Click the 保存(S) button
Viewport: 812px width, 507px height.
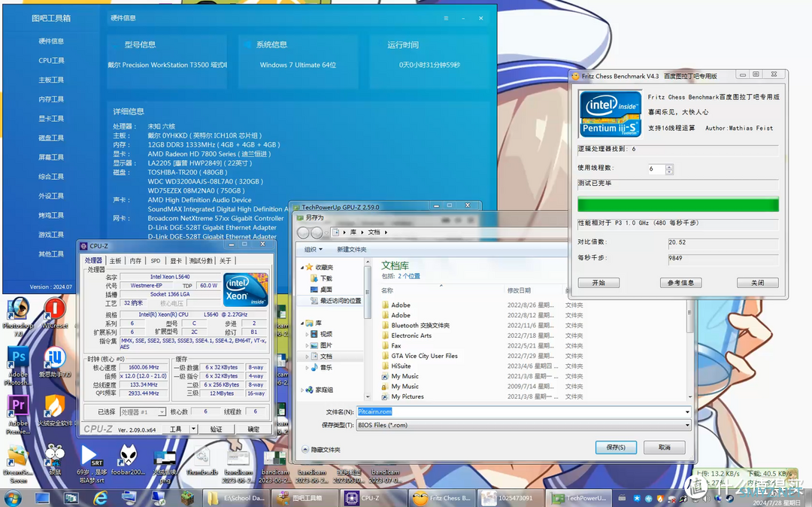(616, 447)
